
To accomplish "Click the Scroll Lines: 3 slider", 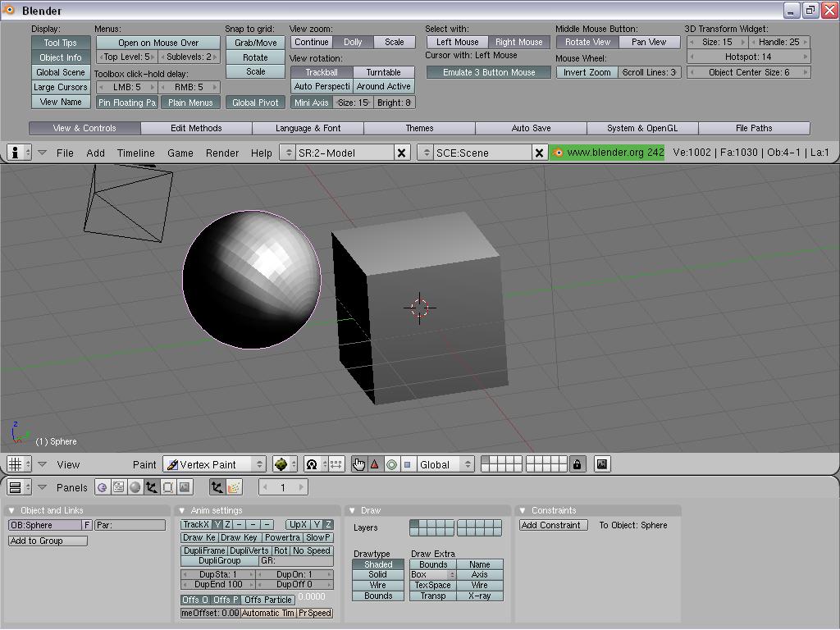I will pos(650,72).
